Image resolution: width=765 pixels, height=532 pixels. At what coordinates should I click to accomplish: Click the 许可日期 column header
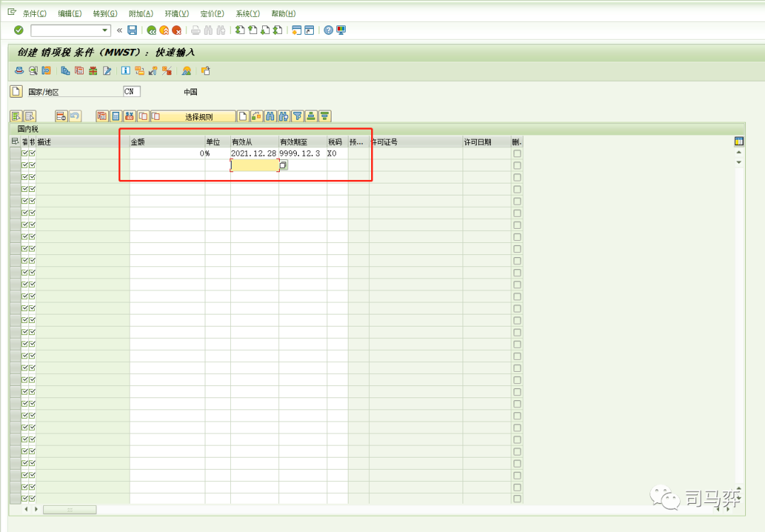coord(487,142)
